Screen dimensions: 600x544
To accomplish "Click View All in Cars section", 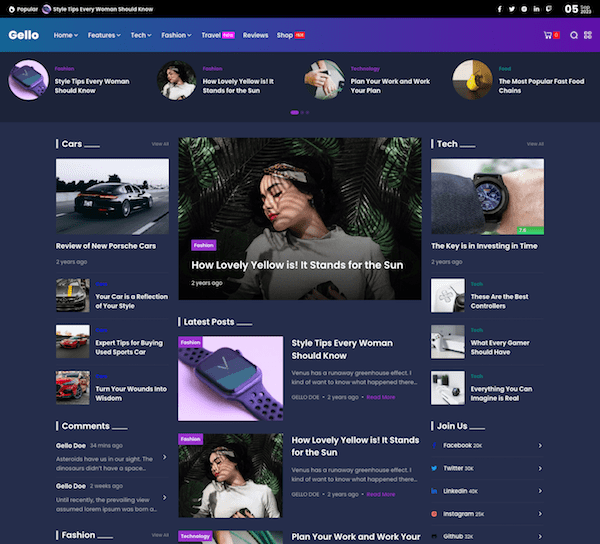I will 160,144.
